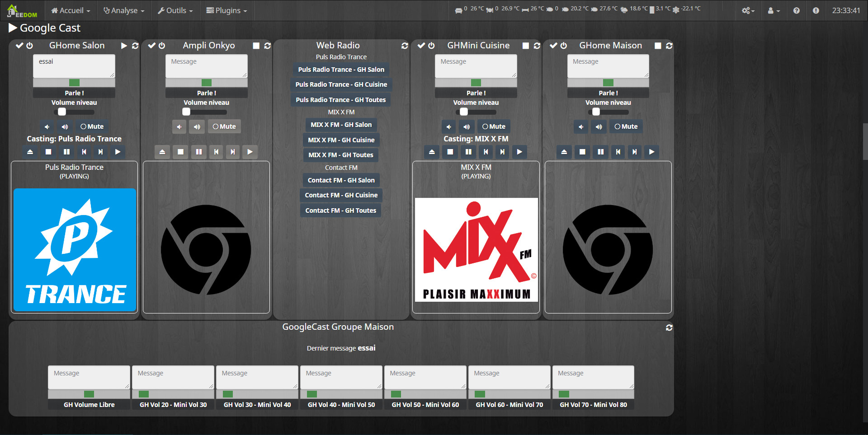
Task: Click GH Vol 40 - Mini Vol 50
Action: click(x=341, y=405)
